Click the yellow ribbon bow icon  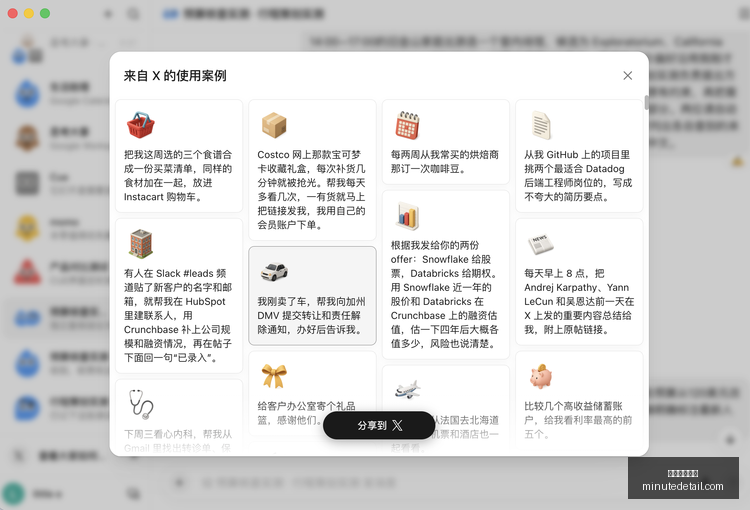tap(274, 376)
